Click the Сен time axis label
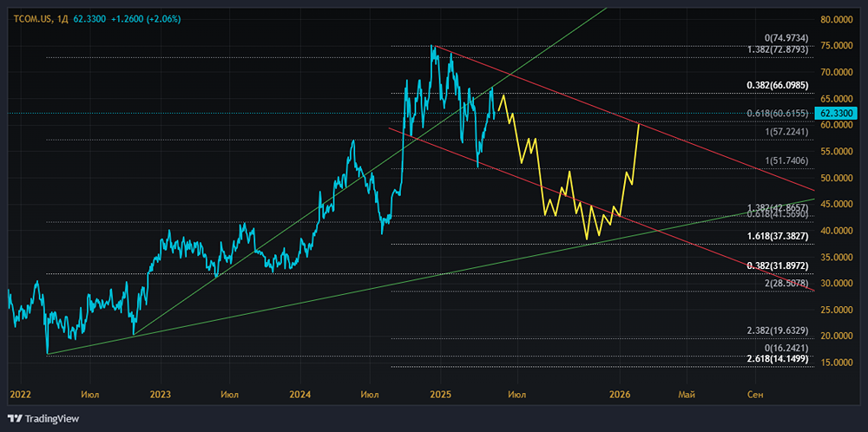Screen dimensions: 868x432 pos(755,395)
